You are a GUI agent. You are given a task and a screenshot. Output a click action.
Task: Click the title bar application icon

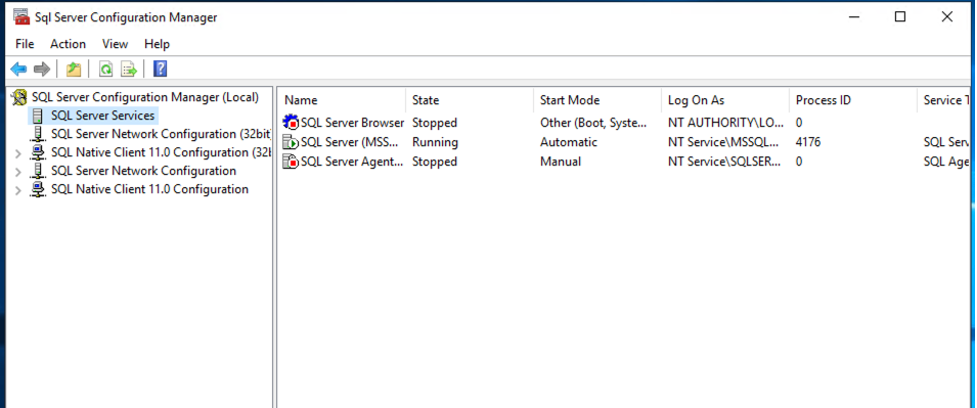click(21, 17)
